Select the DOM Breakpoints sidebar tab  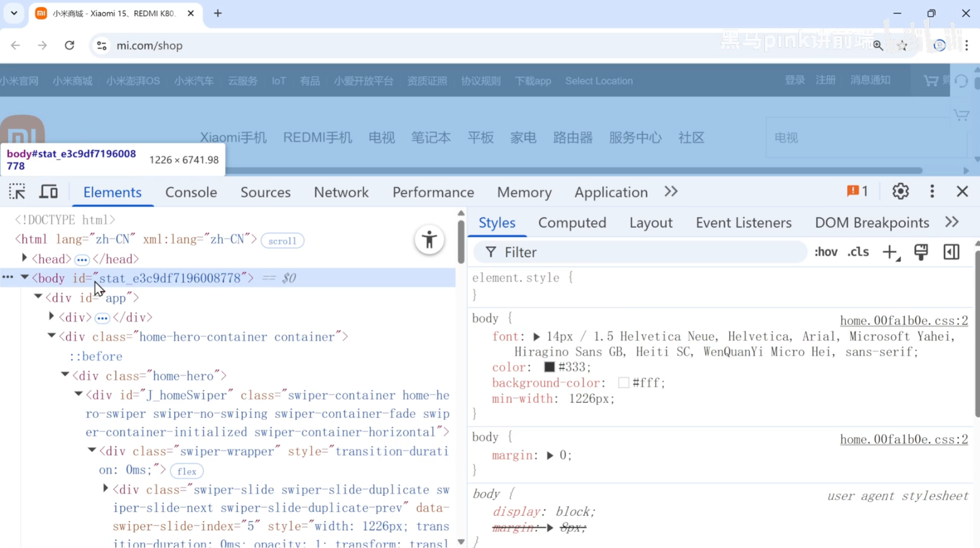tap(872, 222)
